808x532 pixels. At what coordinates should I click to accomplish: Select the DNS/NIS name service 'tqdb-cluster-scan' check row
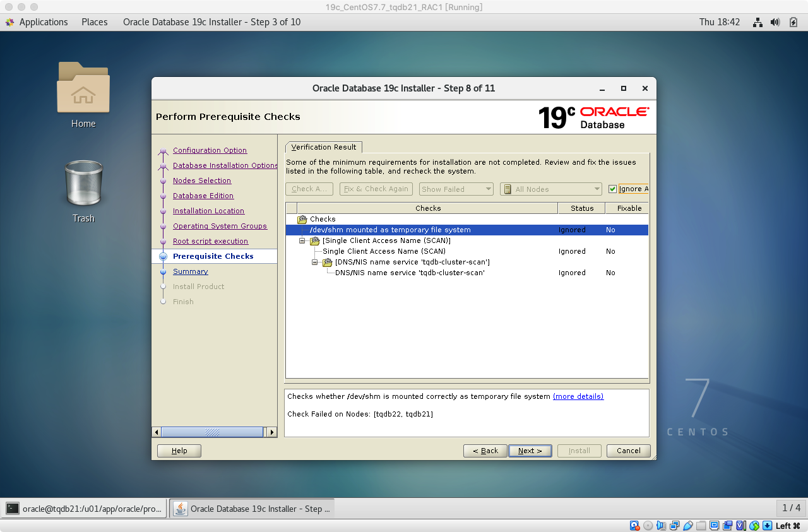[x=467, y=273]
